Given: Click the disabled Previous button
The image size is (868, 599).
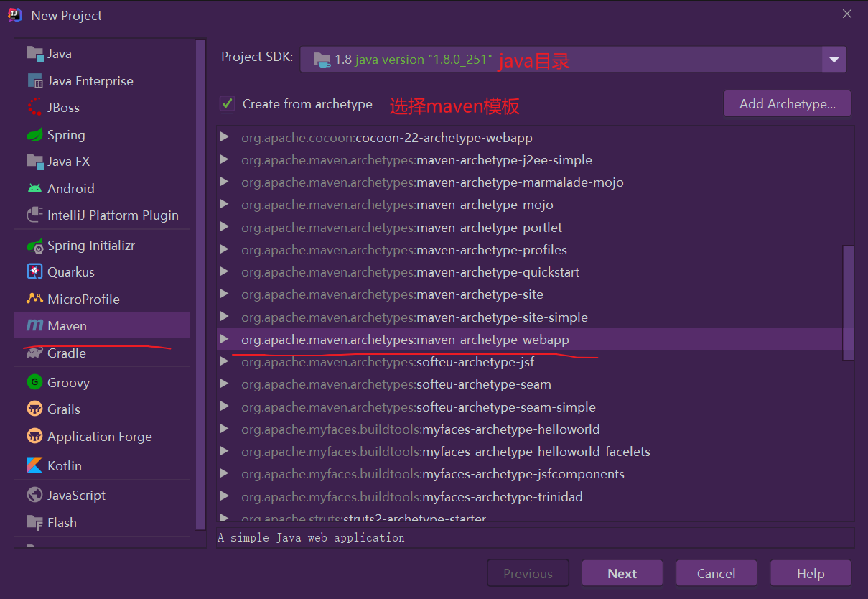Looking at the screenshot, I should (x=528, y=573).
